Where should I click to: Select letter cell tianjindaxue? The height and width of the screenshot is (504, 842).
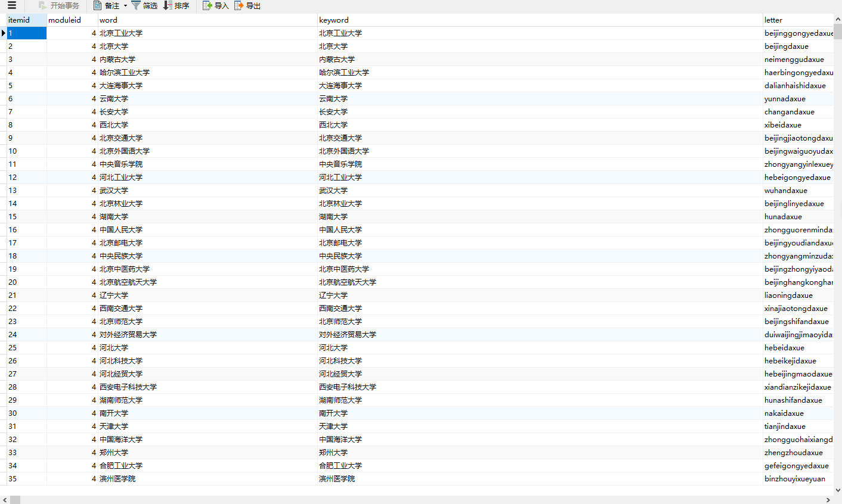798,426
